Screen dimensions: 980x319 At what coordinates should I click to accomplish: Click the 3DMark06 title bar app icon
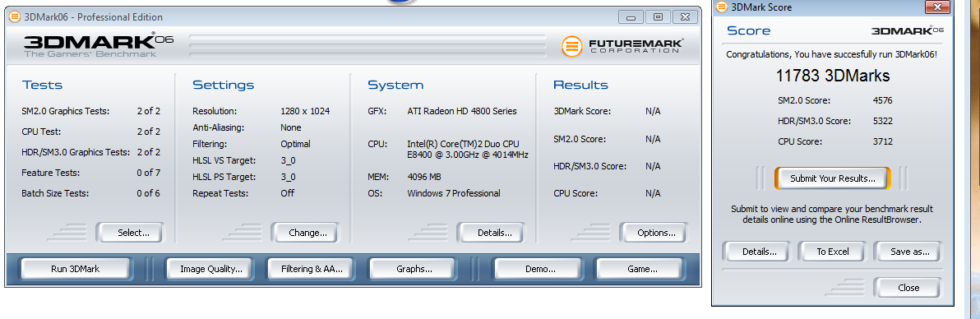pos(15,17)
